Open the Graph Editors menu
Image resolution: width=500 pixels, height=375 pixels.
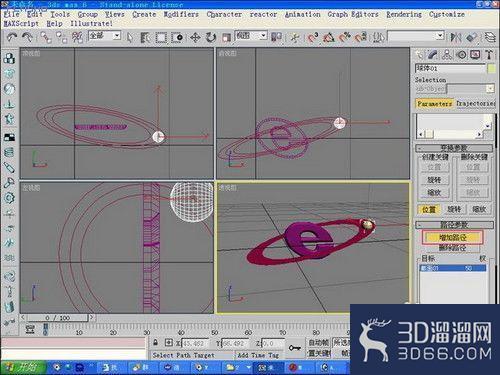point(353,14)
